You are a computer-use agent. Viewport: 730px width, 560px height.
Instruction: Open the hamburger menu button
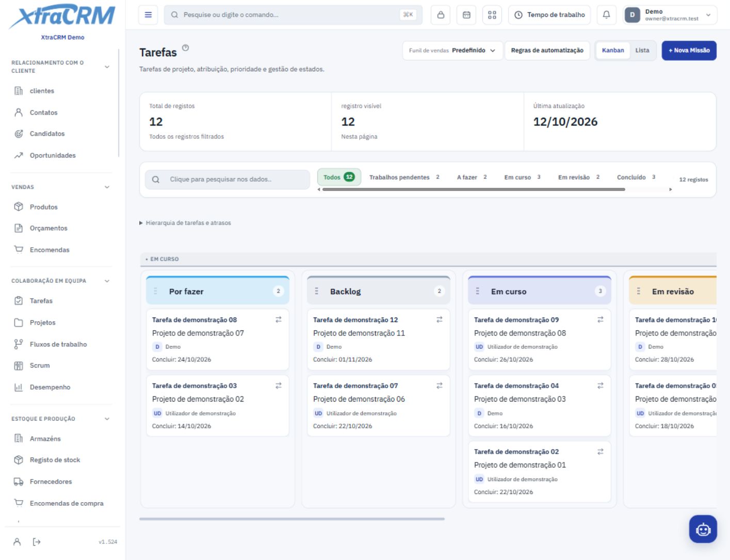coord(148,15)
